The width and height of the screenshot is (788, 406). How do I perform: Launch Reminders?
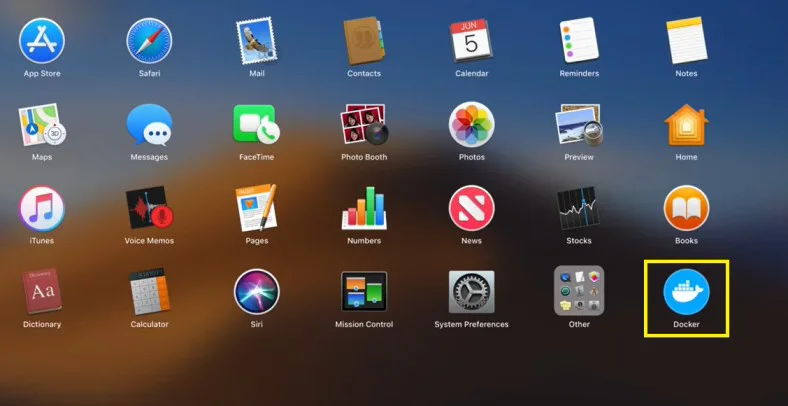579,40
